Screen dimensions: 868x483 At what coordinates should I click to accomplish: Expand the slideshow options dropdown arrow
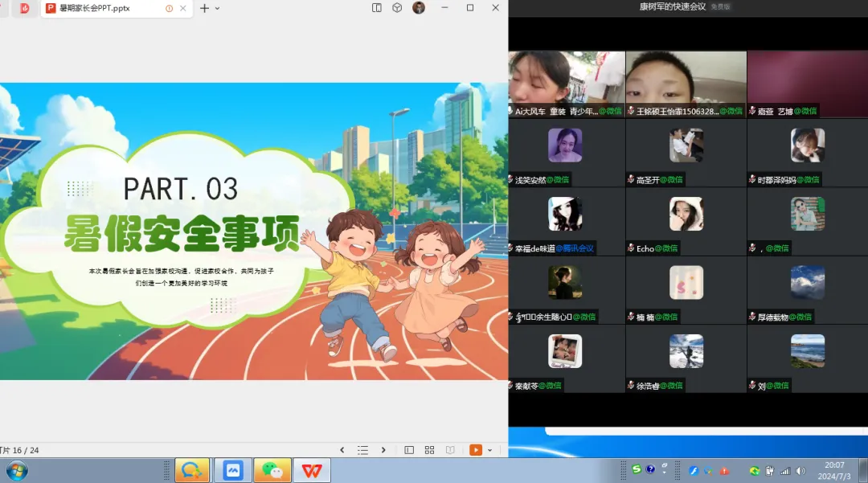pos(489,450)
